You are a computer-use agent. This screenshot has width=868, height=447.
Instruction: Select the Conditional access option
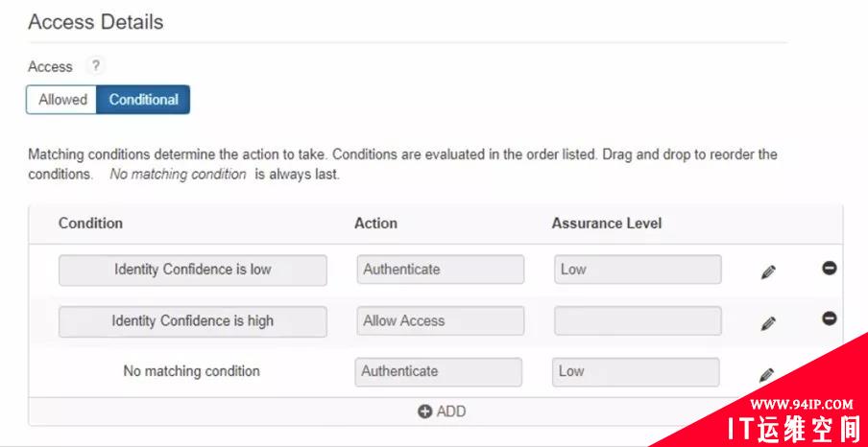tap(143, 100)
